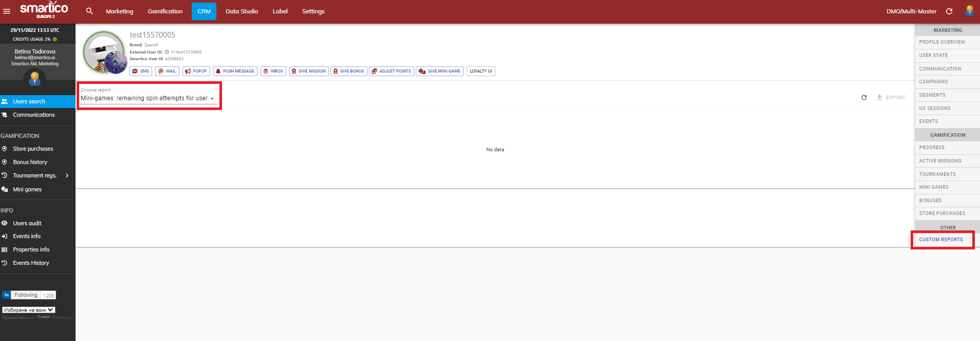
Task: Select the Mini Games profile section
Action: click(x=934, y=187)
